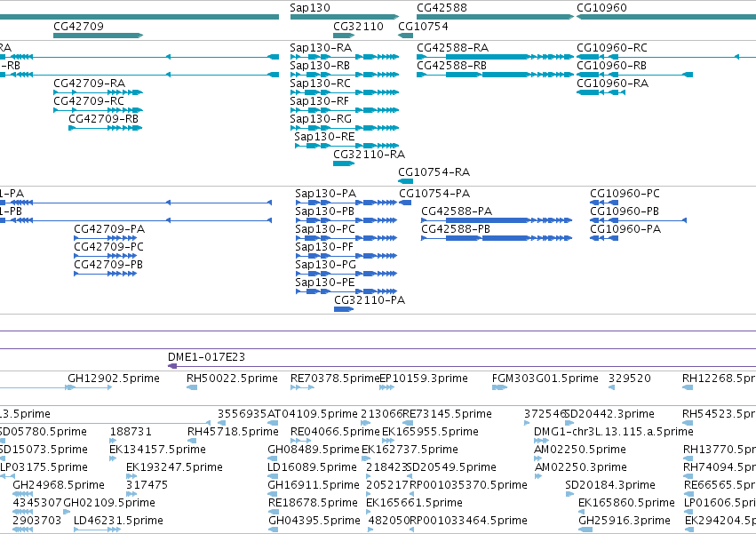Click EST RH50022.5prime
Screen dimensions: 756x534
coord(232,379)
